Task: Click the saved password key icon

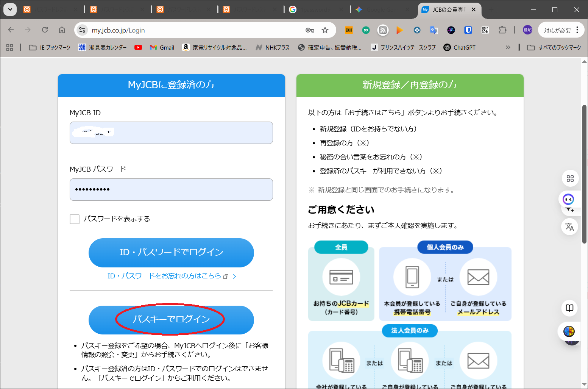Action: point(310,30)
